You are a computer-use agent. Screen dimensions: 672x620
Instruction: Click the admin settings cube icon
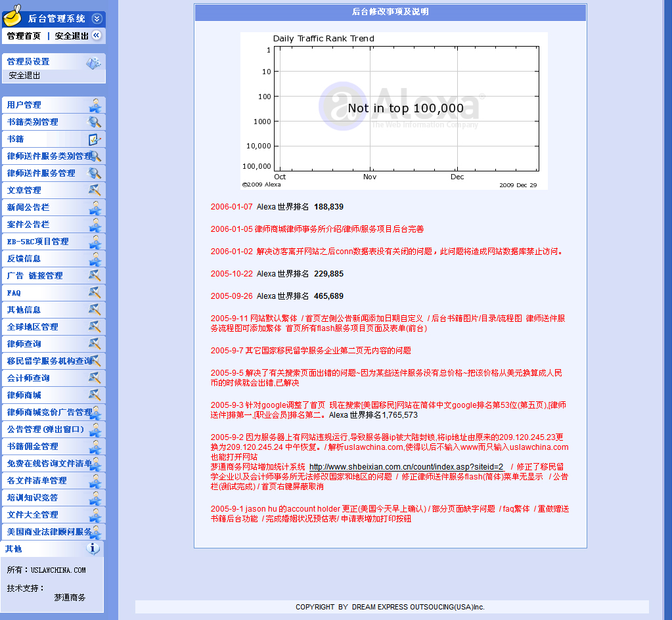point(93,62)
